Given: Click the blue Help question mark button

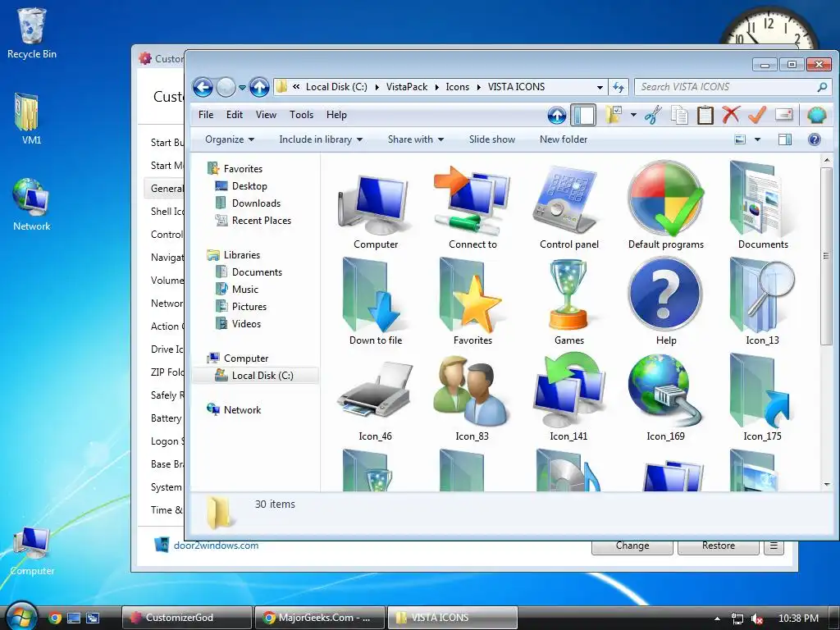Looking at the screenshot, I should [x=815, y=139].
